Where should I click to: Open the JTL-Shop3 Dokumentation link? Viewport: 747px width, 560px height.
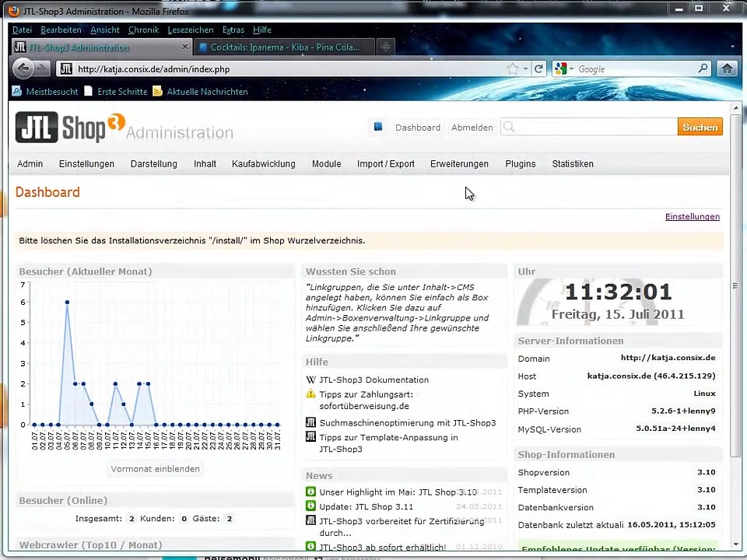point(374,380)
